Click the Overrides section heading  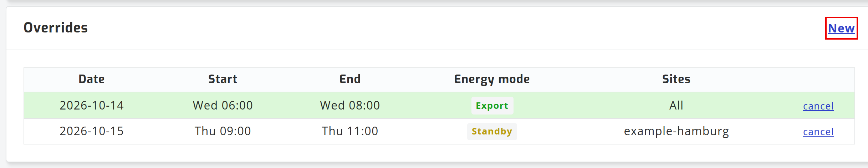click(56, 28)
